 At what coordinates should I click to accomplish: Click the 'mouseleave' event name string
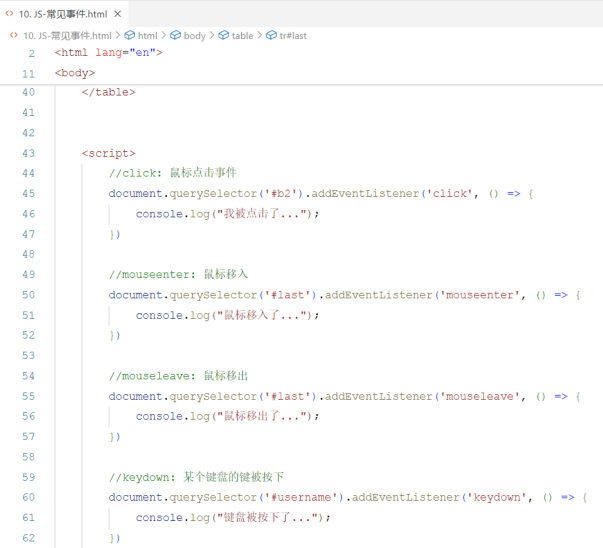[x=479, y=396]
